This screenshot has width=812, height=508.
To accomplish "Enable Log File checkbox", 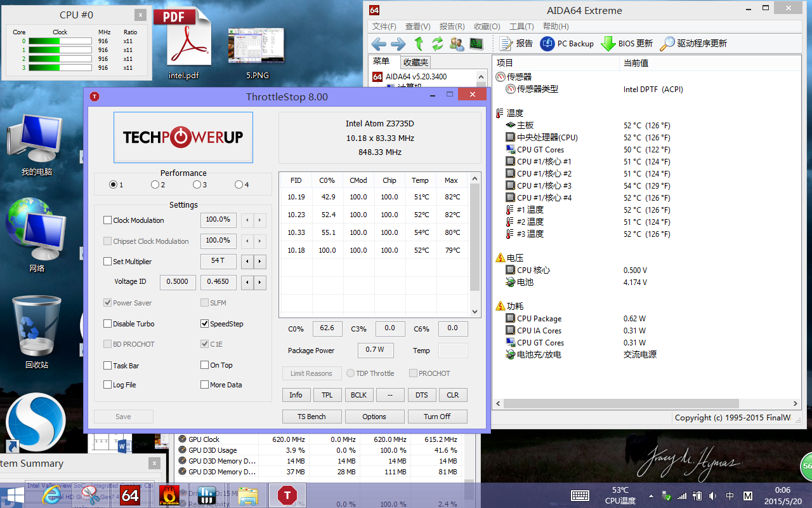I will [x=107, y=385].
